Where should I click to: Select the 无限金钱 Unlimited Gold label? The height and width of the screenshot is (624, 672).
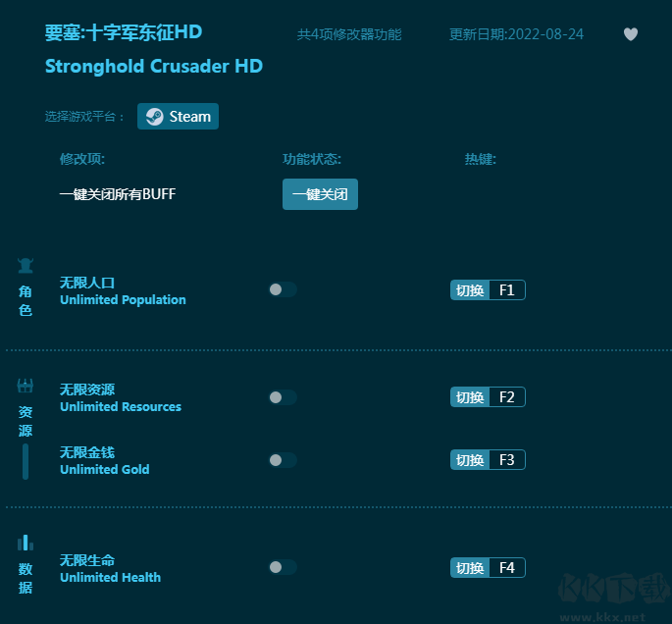click(104, 460)
